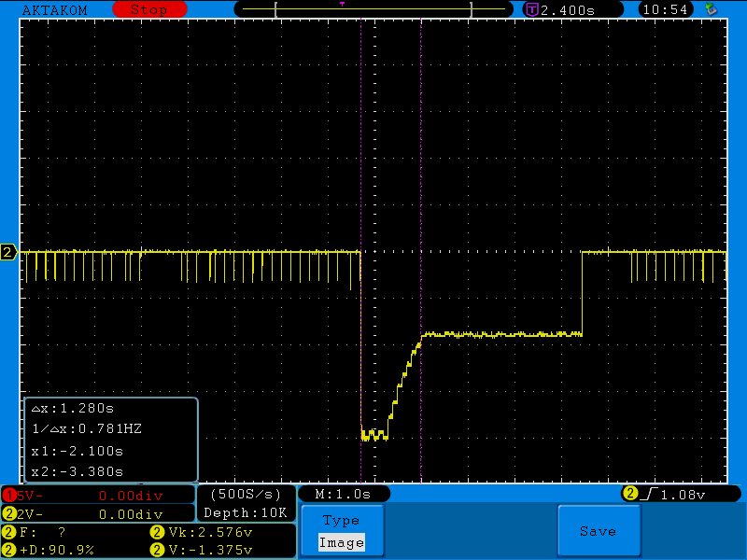Click the trigger position value 2.400s

coord(568,10)
